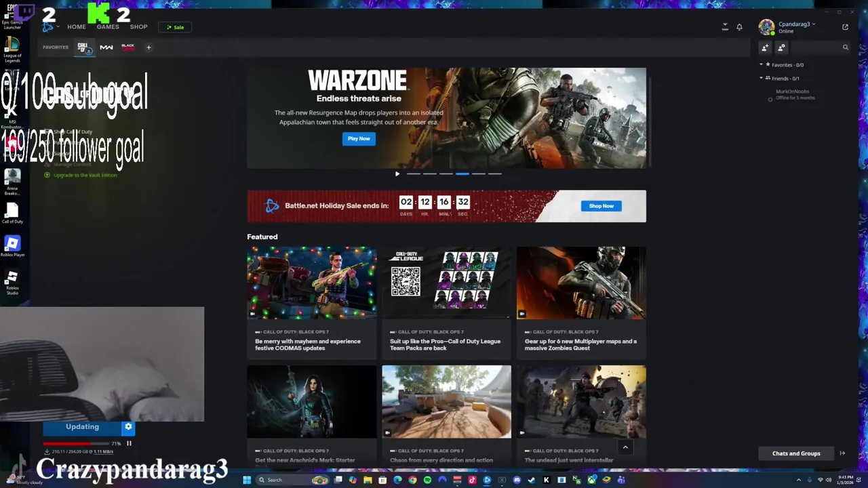The height and width of the screenshot is (488, 868).
Task: Open Roblox Player desktop icon
Action: (x=12, y=246)
